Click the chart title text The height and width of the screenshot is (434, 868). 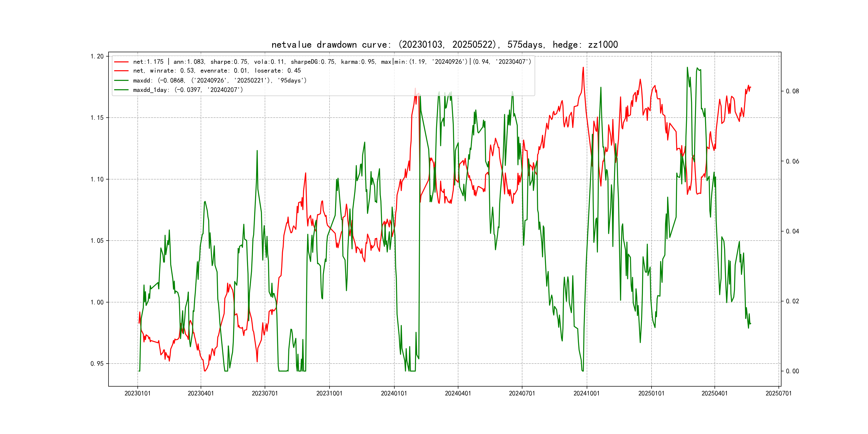(x=444, y=44)
